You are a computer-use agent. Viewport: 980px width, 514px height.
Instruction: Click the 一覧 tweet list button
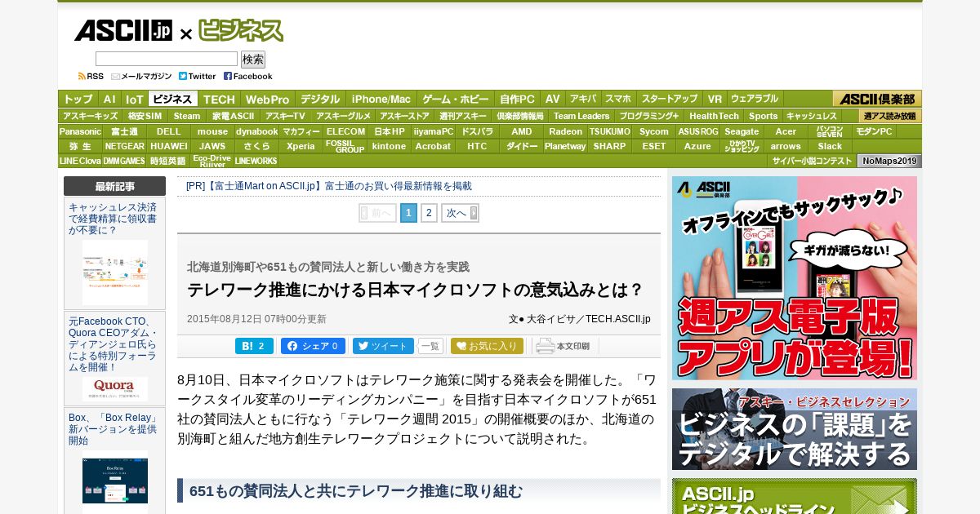coord(430,346)
